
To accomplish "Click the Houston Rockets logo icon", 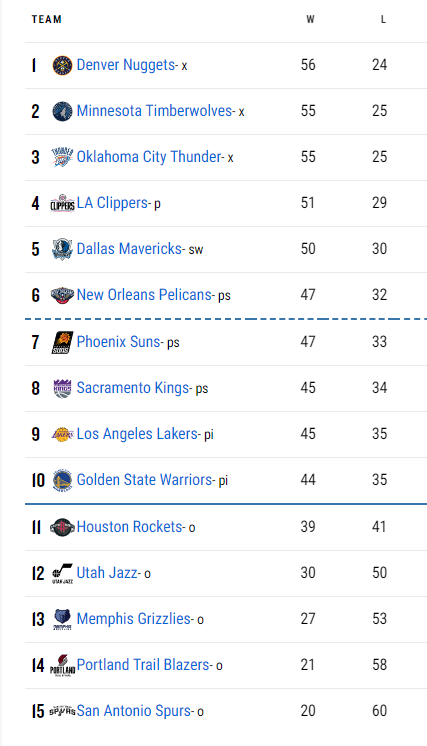I will tap(62, 527).
